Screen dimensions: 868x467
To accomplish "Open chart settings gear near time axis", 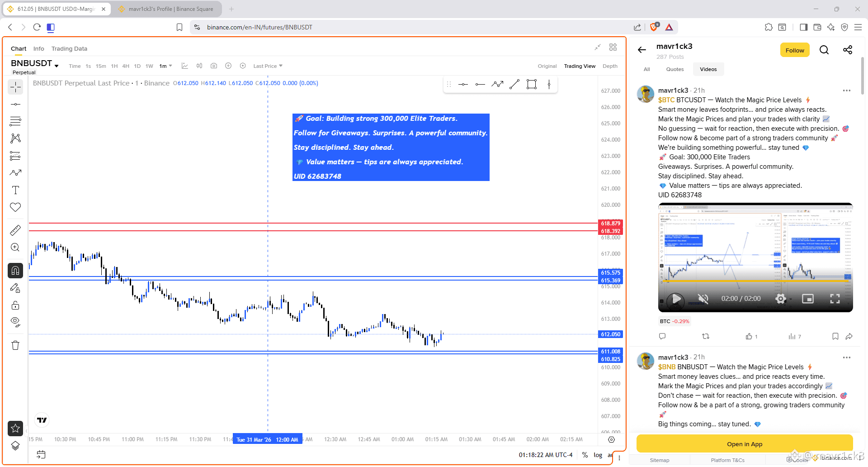I will click(x=611, y=439).
